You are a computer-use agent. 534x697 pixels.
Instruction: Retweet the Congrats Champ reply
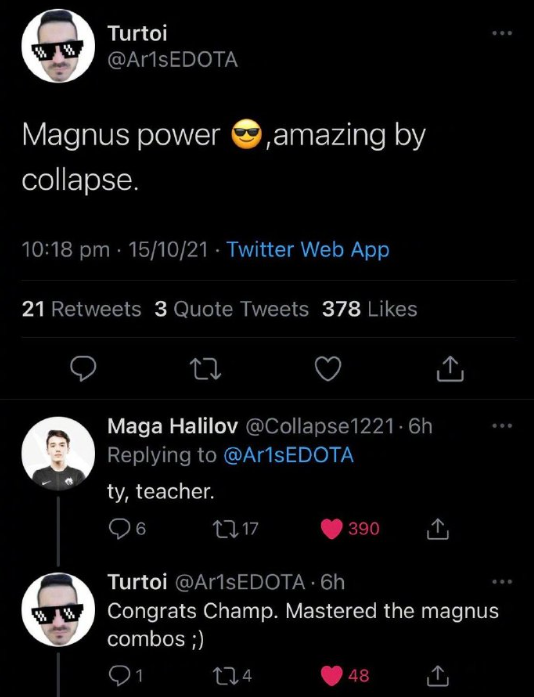[233, 675]
